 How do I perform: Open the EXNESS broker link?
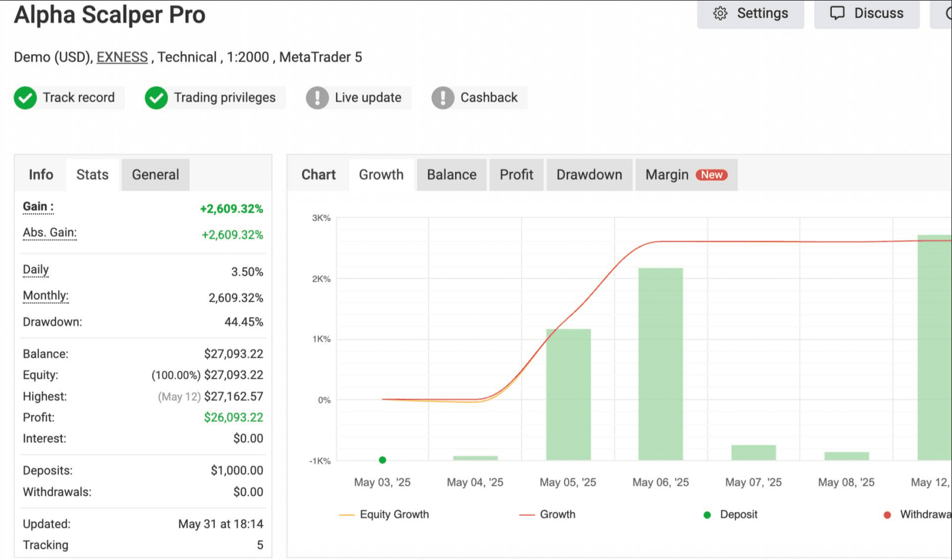(122, 57)
